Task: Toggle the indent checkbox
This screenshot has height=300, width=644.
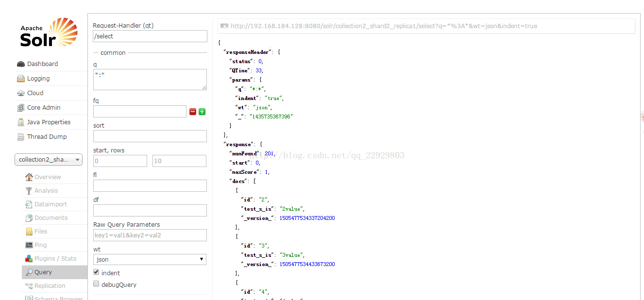Action: [96, 272]
